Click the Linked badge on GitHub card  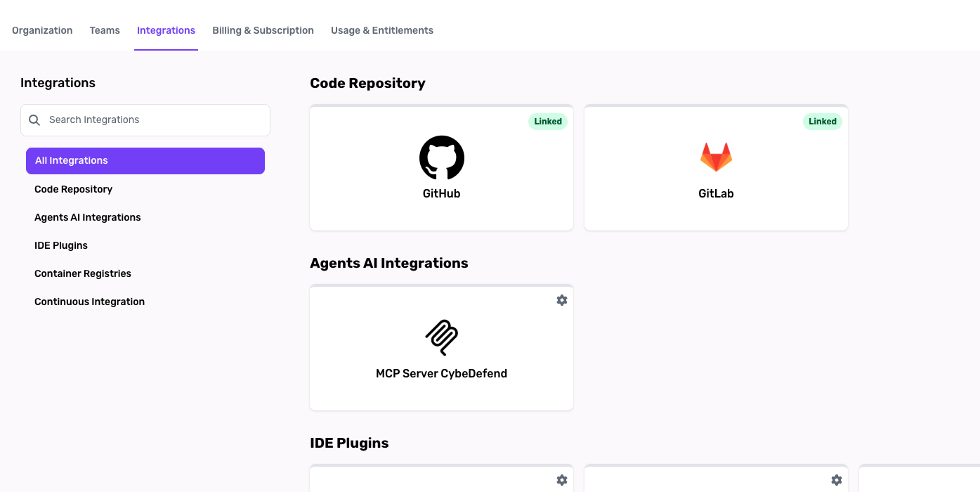(x=548, y=122)
